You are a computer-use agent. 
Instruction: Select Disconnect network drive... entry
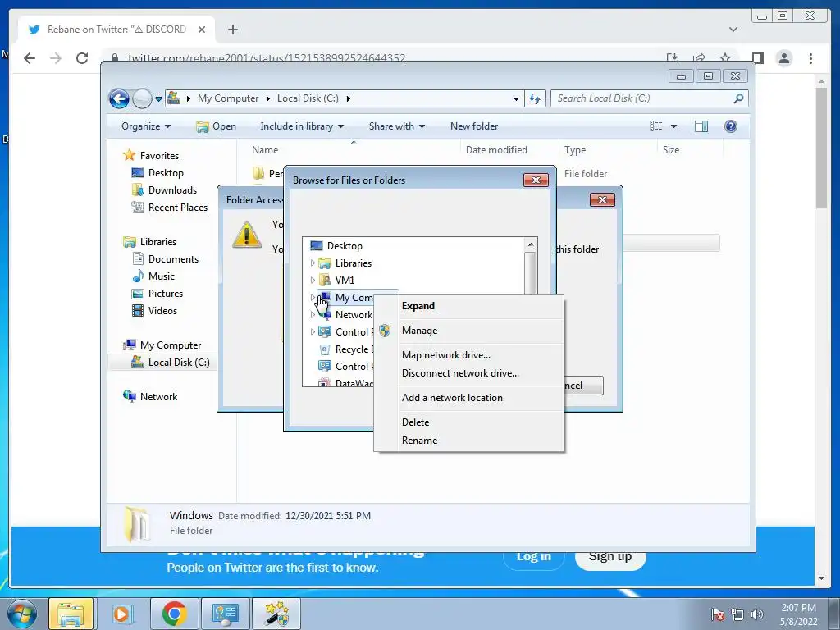click(460, 373)
